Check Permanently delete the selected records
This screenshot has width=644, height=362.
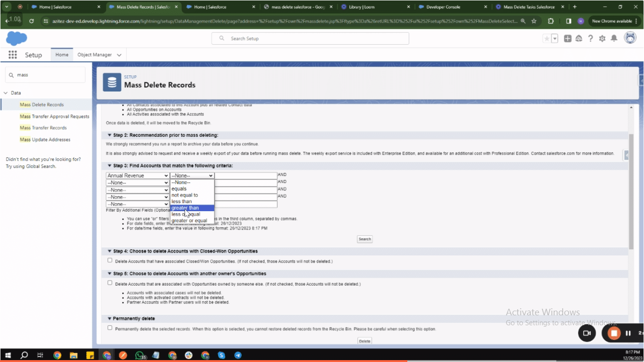pos(110,328)
